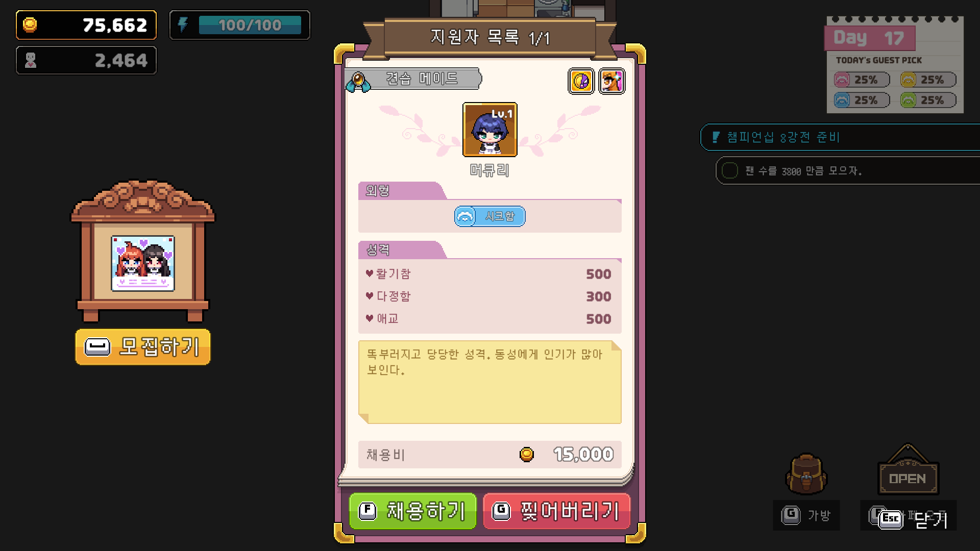Click the Day 17 calendar header
This screenshot has height=551, width=980.
point(870,38)
